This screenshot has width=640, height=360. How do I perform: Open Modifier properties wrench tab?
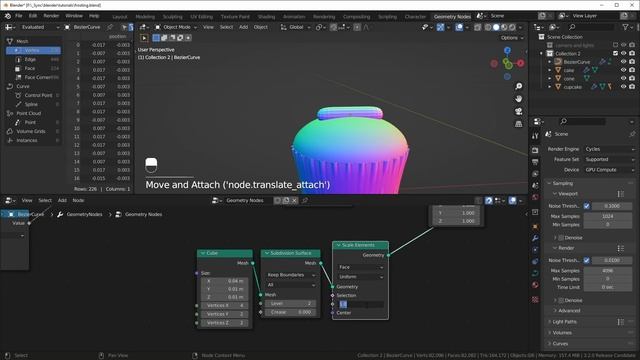tap(535, 238)
